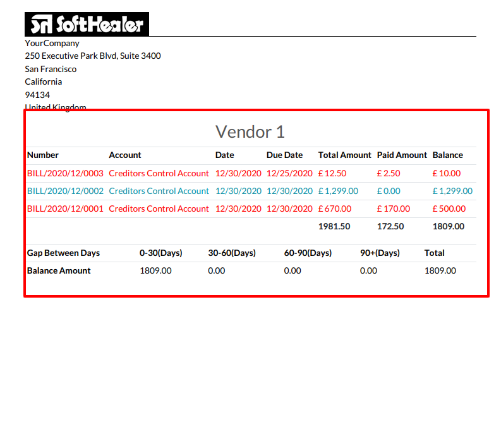The width and height of the screenshot is (501, 448).
Task: Click the SoftHealer logo
Action: coord(87,24)
